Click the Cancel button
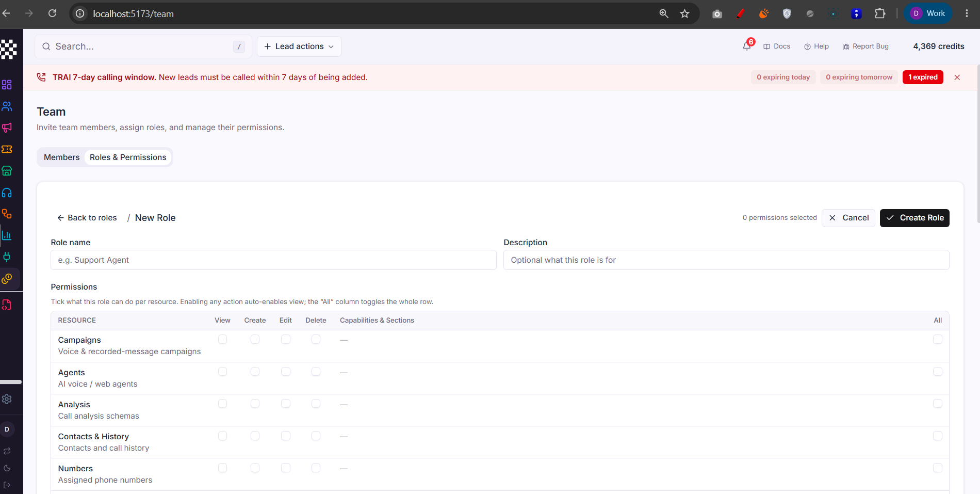The width and height of the screenshot is (980, 494). 848,218
